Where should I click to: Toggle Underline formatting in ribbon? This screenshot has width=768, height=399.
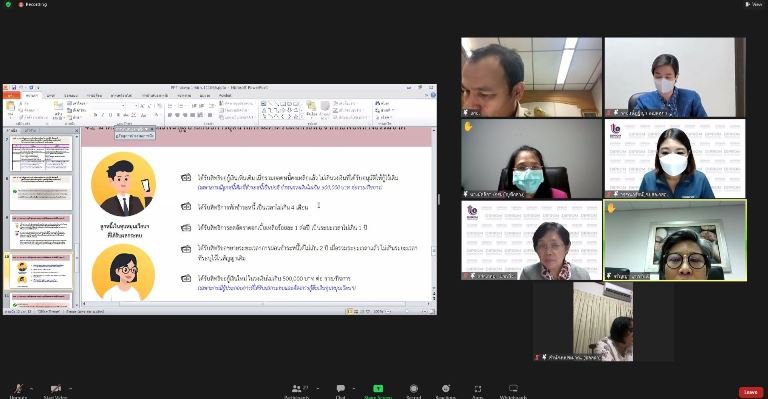[x=110, y=115]
